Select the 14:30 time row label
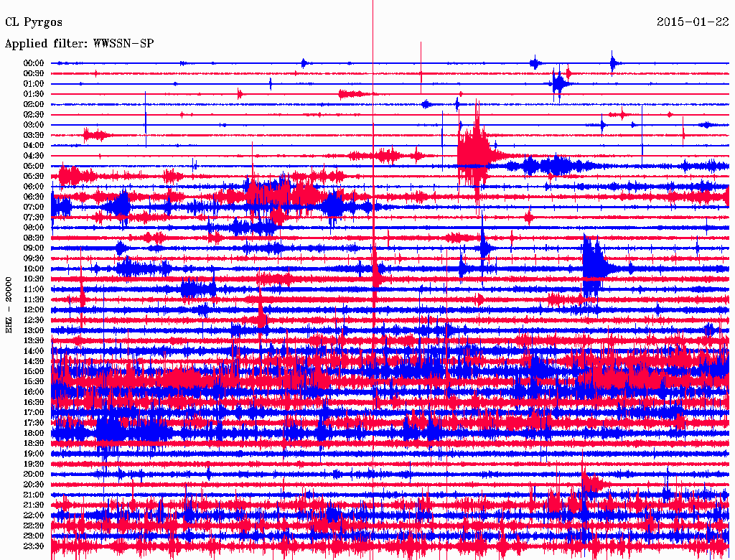The image size is (735, 560). [34, 362]
